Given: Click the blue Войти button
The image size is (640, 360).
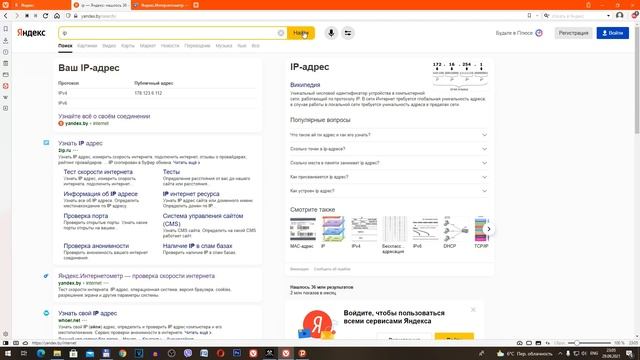Looking at the screenshot, I should 613,33.
